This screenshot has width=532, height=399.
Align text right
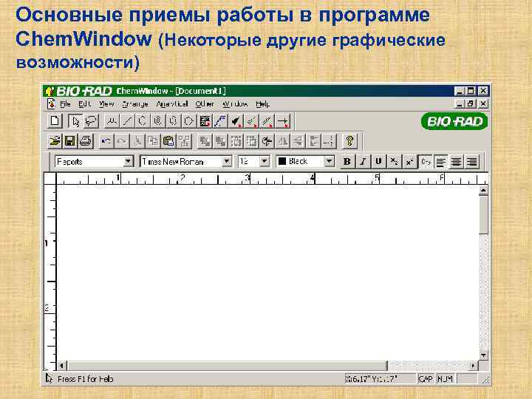(472, 162)
